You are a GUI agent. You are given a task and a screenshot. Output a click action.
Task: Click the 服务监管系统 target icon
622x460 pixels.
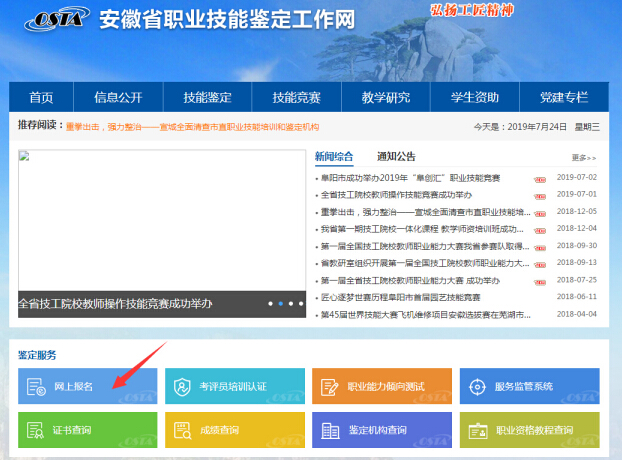477,387
